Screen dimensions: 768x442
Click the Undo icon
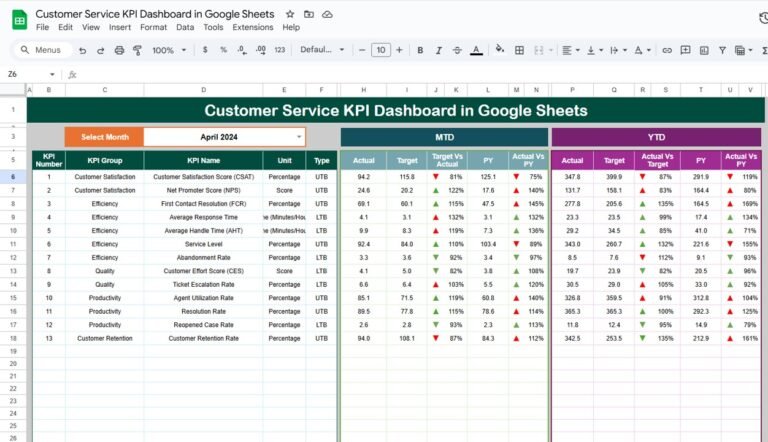[x=82, y=50]
